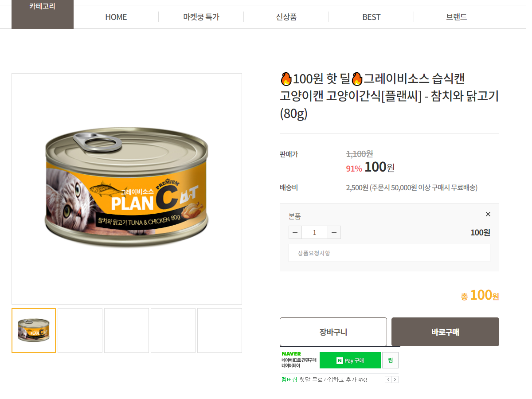Add the item with 장바구니 button
The width and height of the screenshot is (532, 399).
(333, 332)
